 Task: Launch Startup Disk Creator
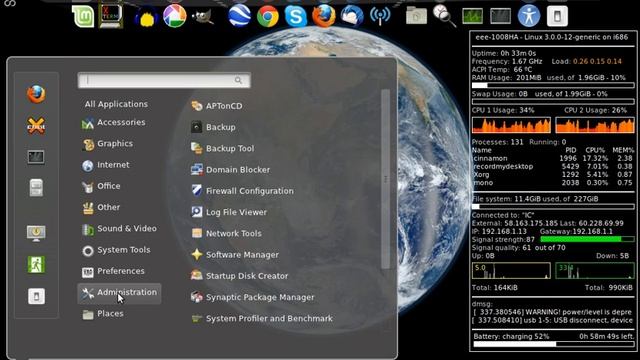(239, 276)
